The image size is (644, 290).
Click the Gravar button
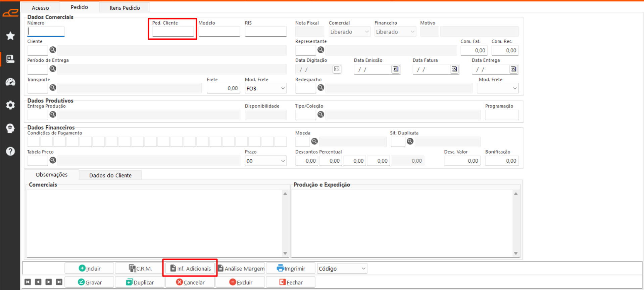coord(90,282)
